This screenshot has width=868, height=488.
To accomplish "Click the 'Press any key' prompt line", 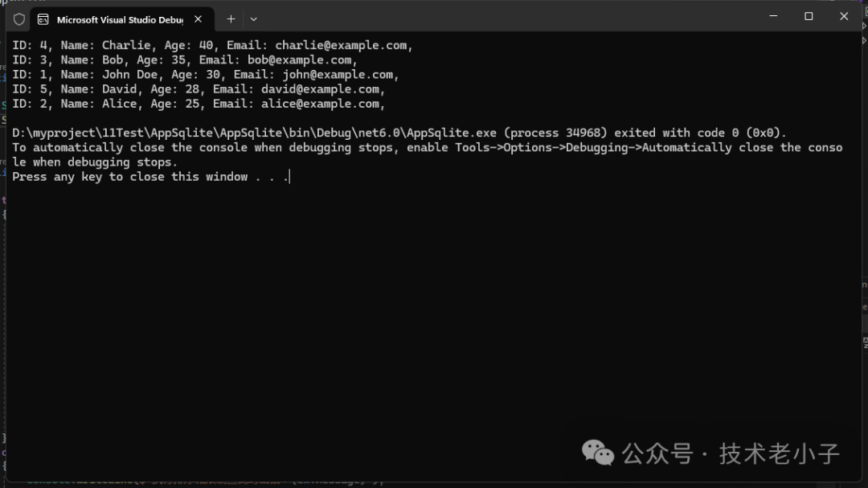I will click(x=150, y=176).
